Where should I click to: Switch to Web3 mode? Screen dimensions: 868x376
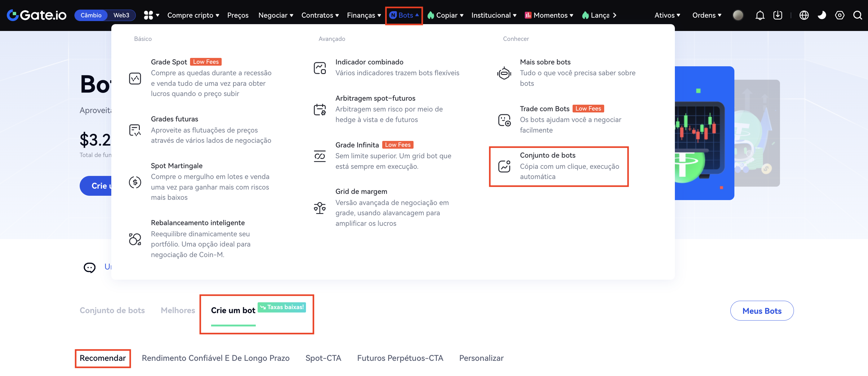click(x=121, y=15)
